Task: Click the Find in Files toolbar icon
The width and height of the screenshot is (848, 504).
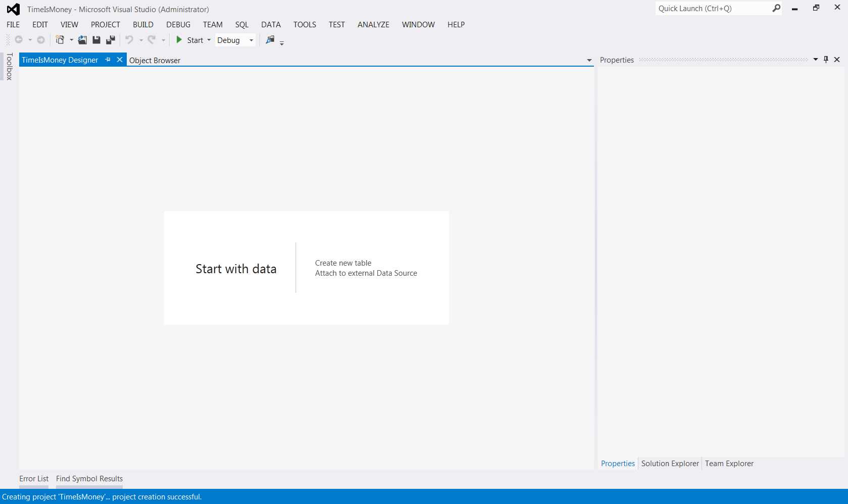Action: [270, 40]
